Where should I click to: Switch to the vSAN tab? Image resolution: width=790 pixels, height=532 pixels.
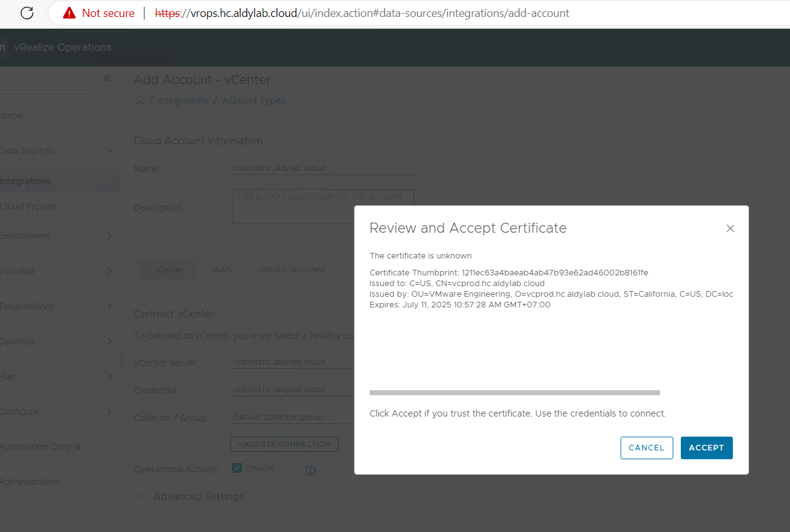click(x=222, y=270)
